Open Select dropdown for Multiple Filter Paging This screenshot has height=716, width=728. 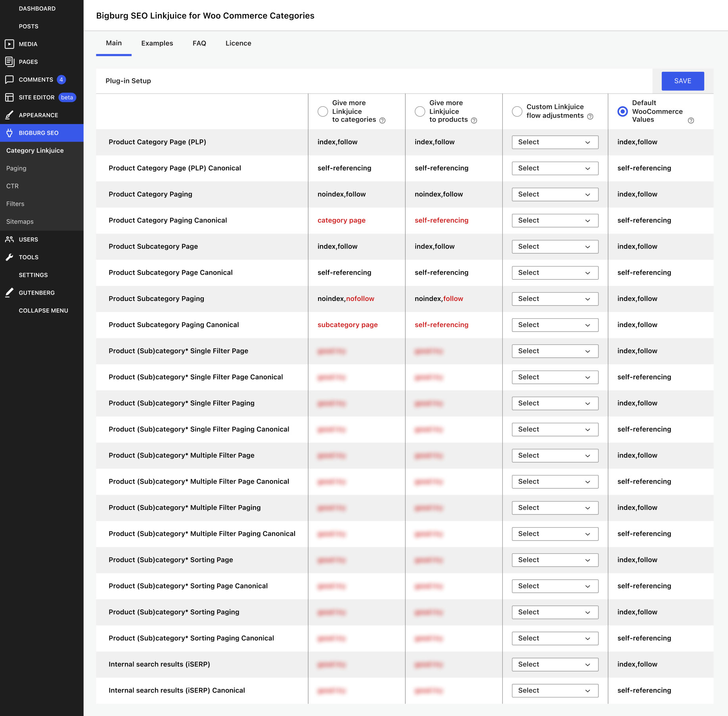[x=555, y=508]
